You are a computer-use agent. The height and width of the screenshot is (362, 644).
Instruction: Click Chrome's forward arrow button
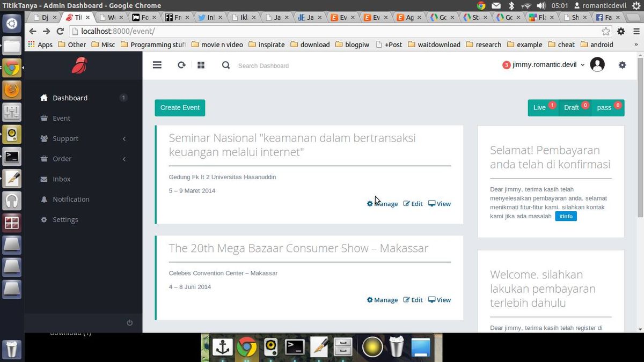coord(47,31)
